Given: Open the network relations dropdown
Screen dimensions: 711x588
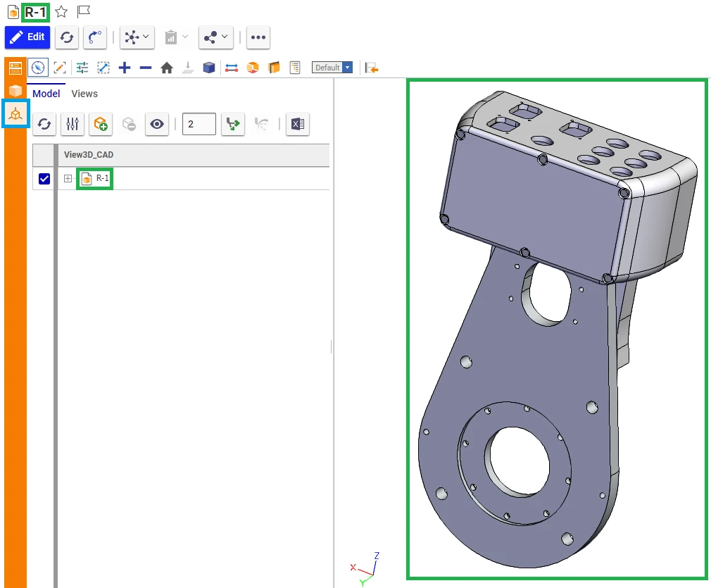Looking at the screenshot, I should pyautogui.click(x=137, y=37).
